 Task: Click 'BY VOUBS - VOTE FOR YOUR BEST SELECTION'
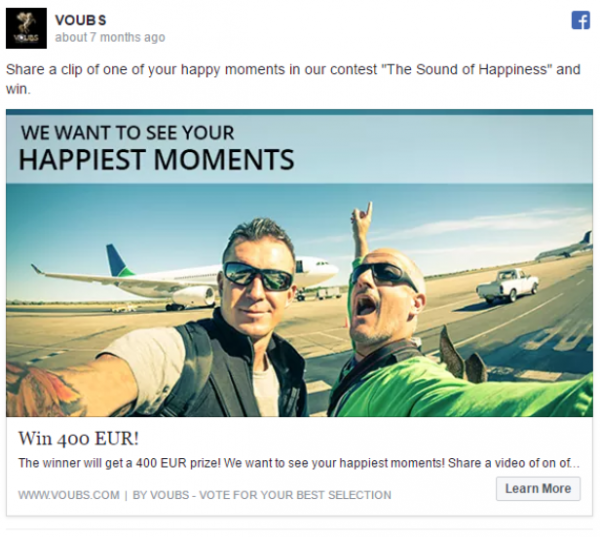tap(262, 495)
